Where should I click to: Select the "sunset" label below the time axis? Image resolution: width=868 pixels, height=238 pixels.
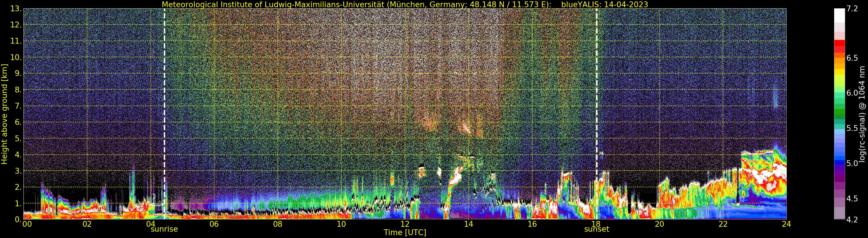[x=597, y=229]
